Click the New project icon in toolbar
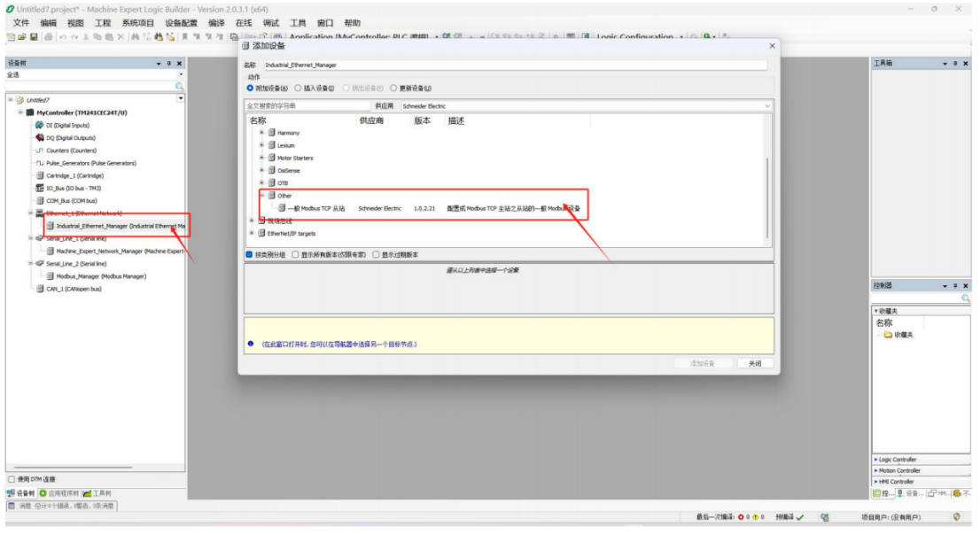980x534 pixels. [x=11, y=37]
